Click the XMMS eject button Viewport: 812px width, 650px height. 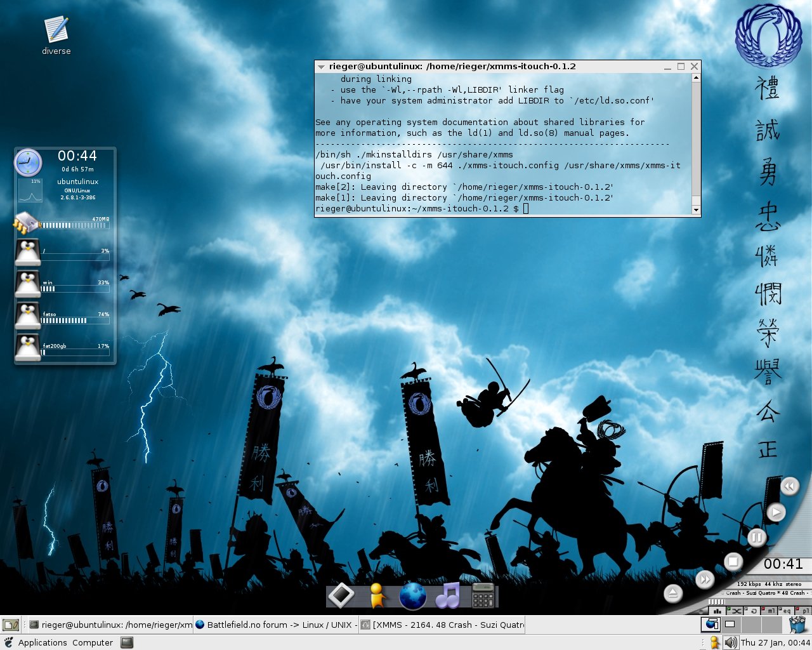pyautogui.click(x=673, y=594)
